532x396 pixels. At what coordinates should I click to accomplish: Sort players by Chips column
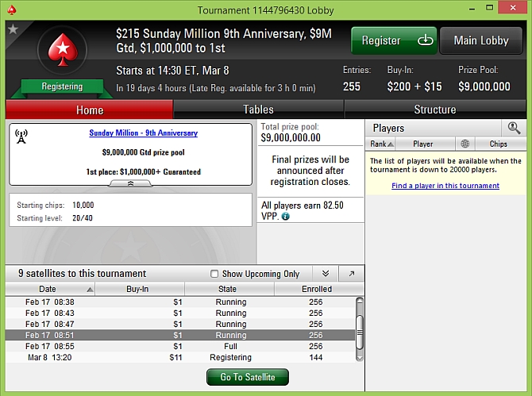point(500,144)
